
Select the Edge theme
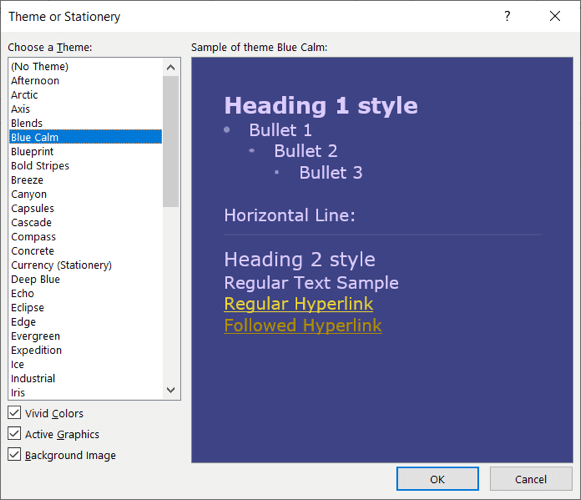click(86, 322)
